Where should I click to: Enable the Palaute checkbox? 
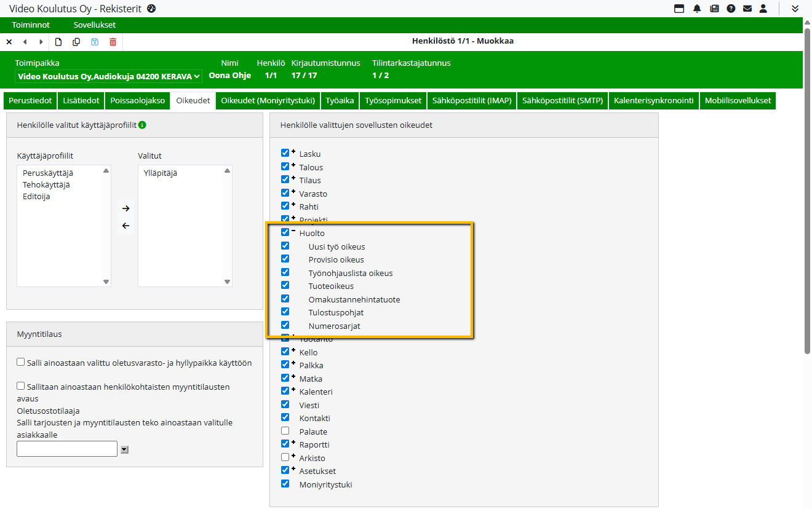pos(285,431)
